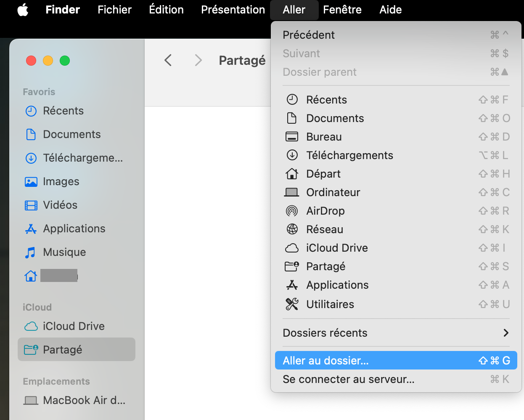Click the AirDrop icon in Aller menu

(x=292, y=211)
